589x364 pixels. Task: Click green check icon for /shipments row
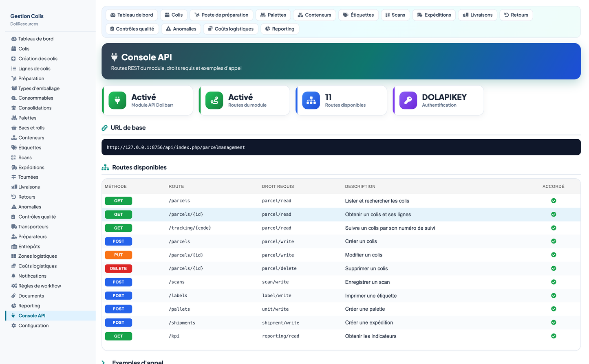click(554, 322)
